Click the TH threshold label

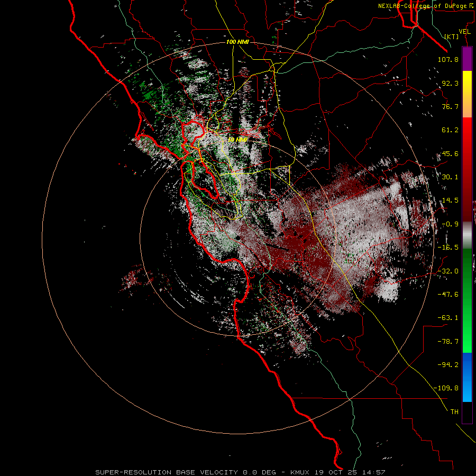454,411
